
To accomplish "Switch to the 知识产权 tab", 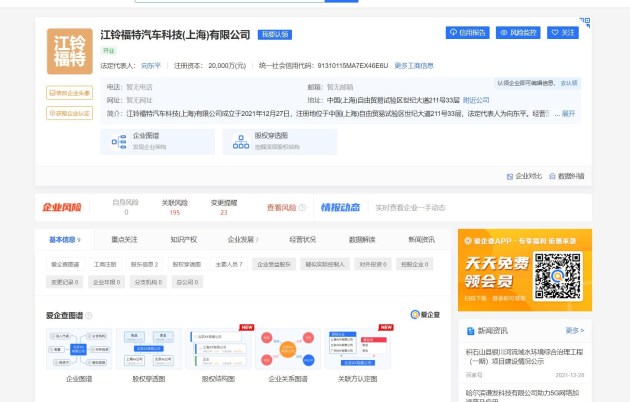I will (x=184, y=240).
